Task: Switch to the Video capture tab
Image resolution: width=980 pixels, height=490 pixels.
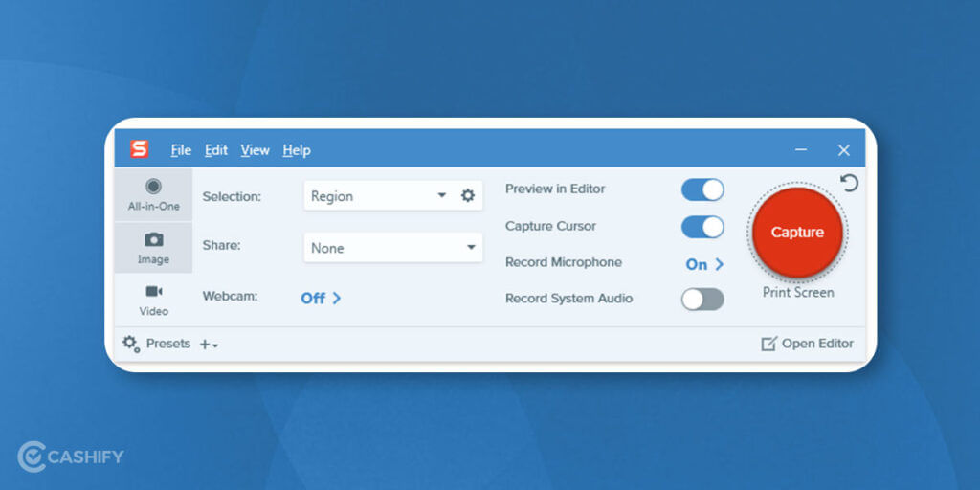Action: [x=154, y=300]
